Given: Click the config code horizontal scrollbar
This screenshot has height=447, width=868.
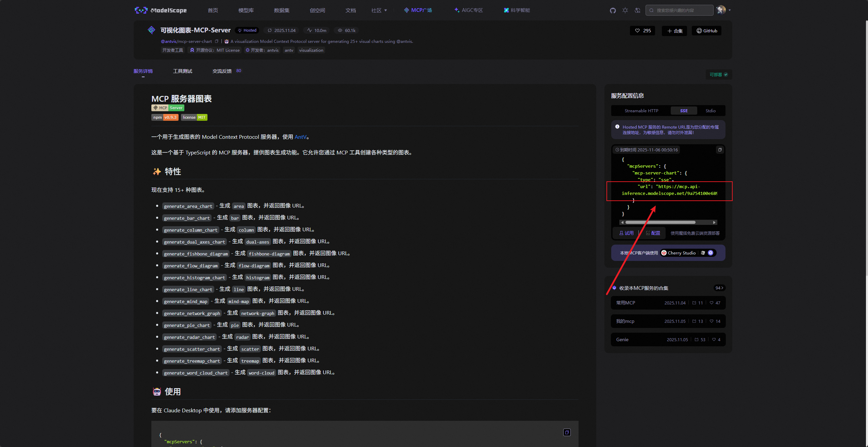Looking at the screenshot, I should (x=660, y=222).
